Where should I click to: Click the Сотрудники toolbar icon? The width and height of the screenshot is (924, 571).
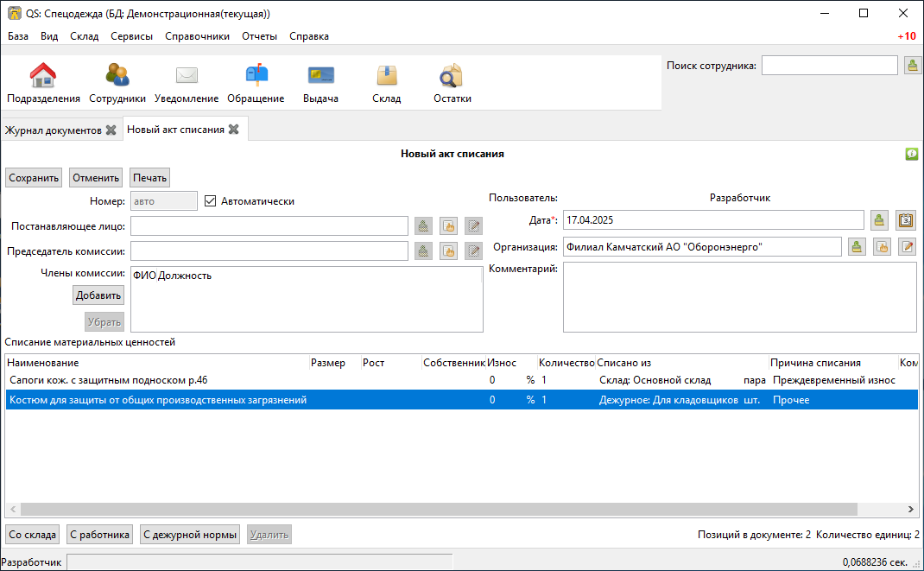point(117,84)
